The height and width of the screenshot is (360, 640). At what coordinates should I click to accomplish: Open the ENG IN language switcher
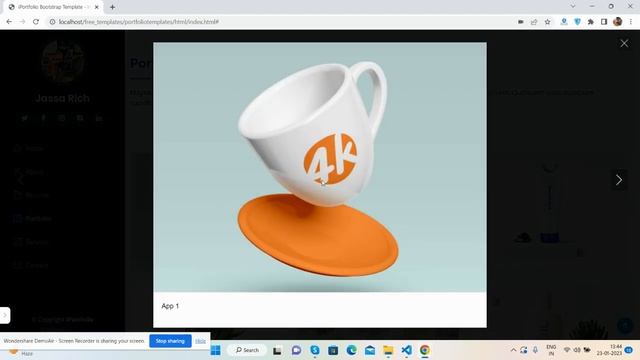(551, 350)
